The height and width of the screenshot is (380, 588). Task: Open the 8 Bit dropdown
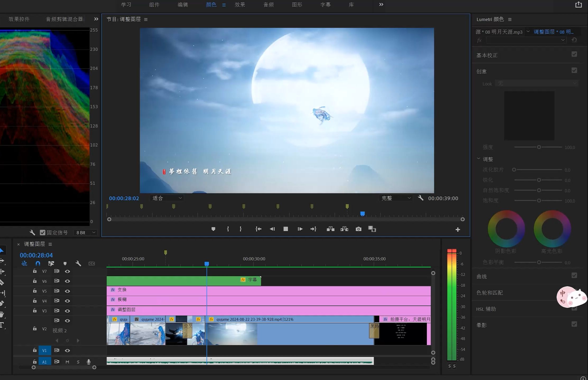[86, 232]
